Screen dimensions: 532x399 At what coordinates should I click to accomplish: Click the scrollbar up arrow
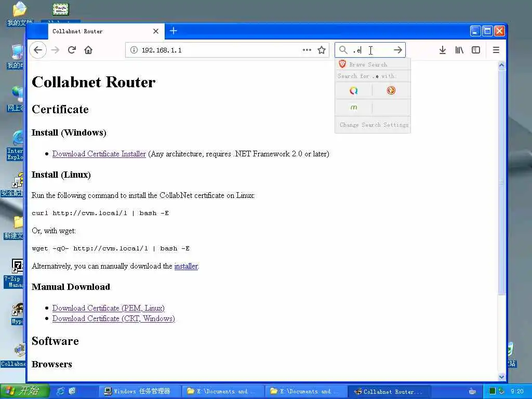(x=501, y=65)
